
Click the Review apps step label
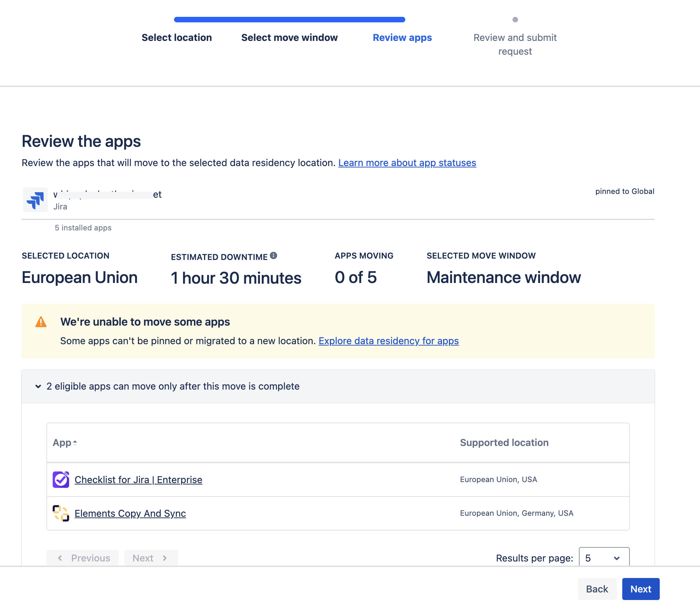(x=402, y=37)
